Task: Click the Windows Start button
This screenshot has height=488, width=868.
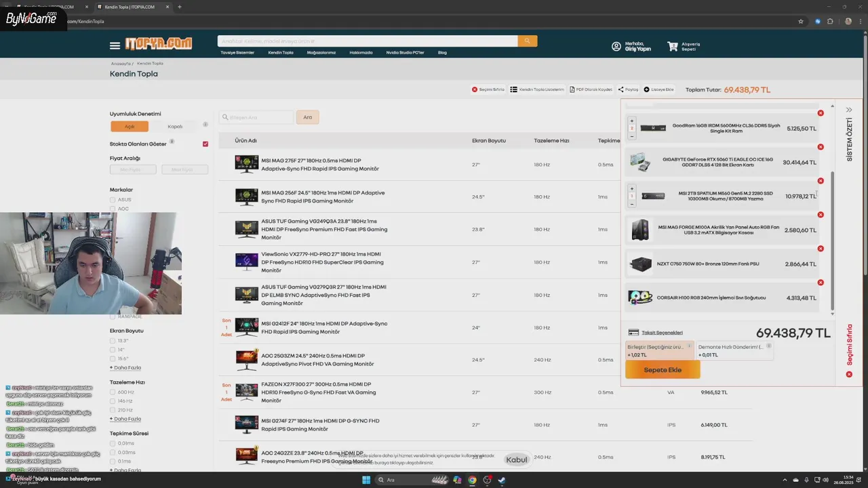Action: click(x=366, y=480)
